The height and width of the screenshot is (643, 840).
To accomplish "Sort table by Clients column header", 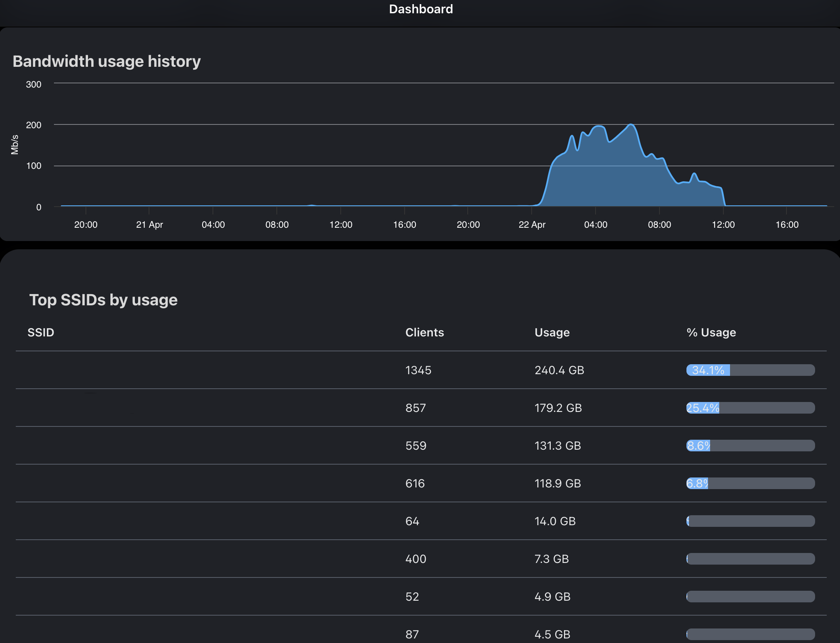I will coord(424,332).
